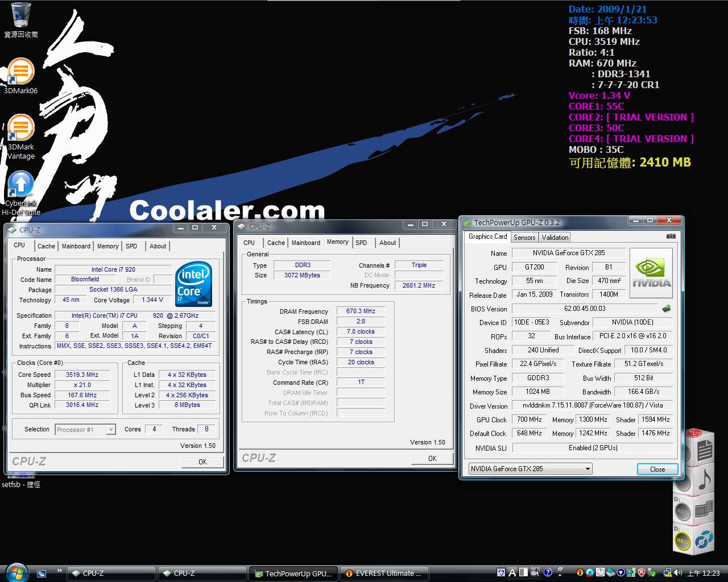Open Memory tab in left CPU-Z window
This screenshot has height=582, width=728.
108,246
